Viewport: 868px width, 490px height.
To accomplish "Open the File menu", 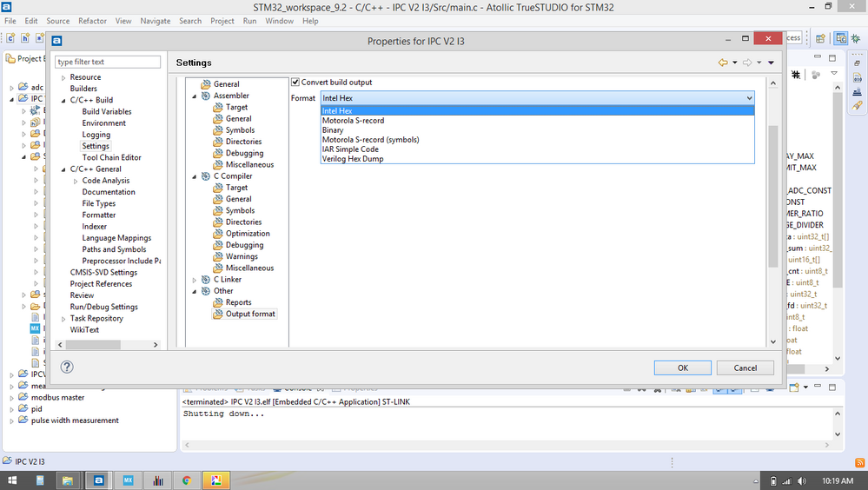I will tap(10, 21).
